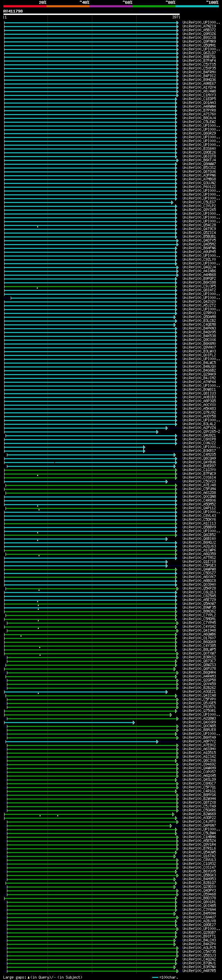This screenshot has height=980, width=222.
Task: Open hit UniRef100_A5B372
Action: 199,30
